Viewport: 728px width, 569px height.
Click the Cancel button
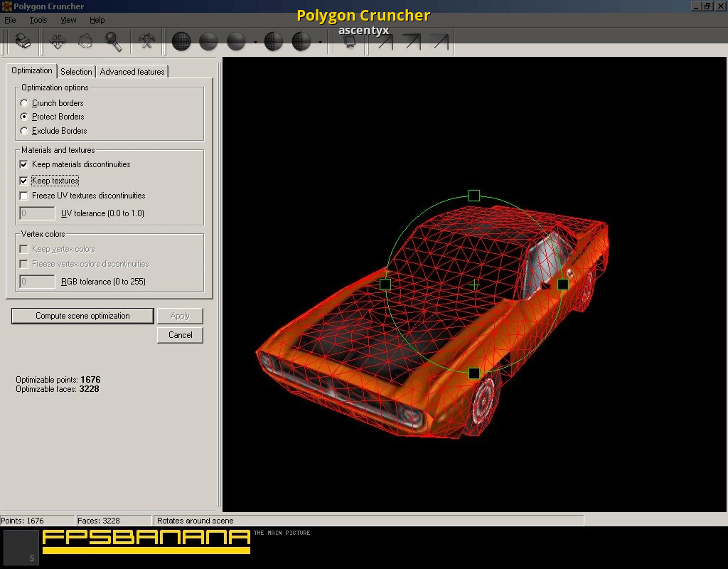tap(180, 335)
